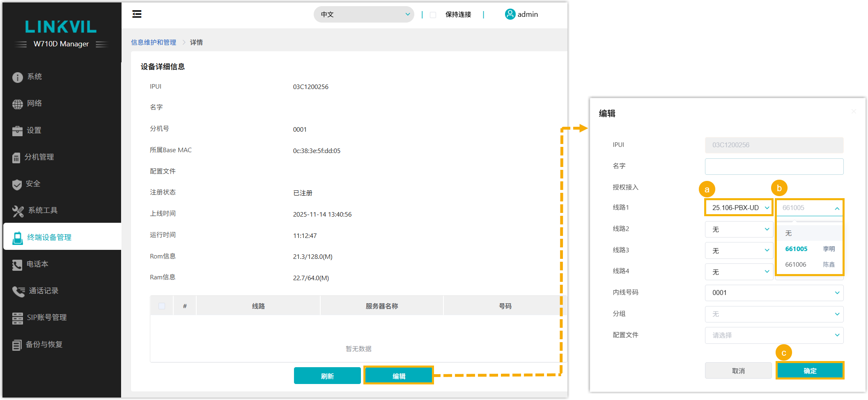This screenshot has width=868, height=400.
Task: Click the 安全 shield icon
Action: pos(17,185)
